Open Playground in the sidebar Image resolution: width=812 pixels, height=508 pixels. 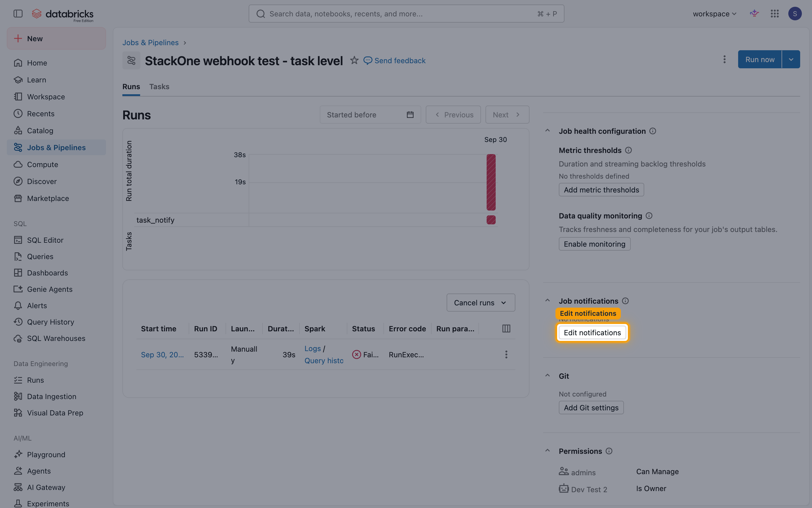[56, 455]
